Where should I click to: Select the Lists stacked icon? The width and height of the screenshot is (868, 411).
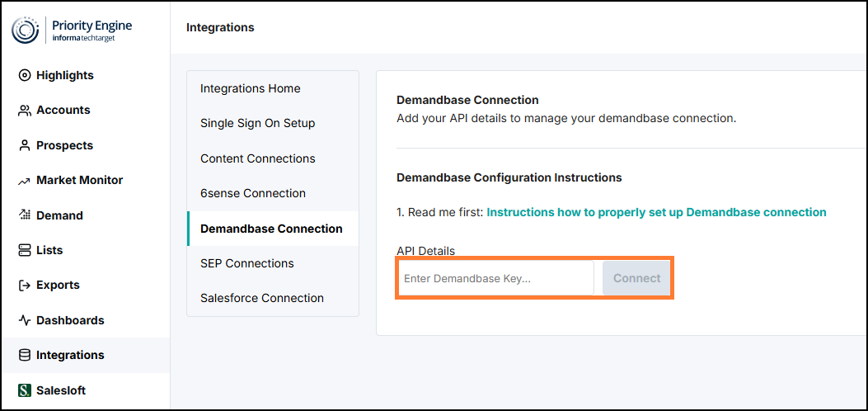click(x=25, y=250)
